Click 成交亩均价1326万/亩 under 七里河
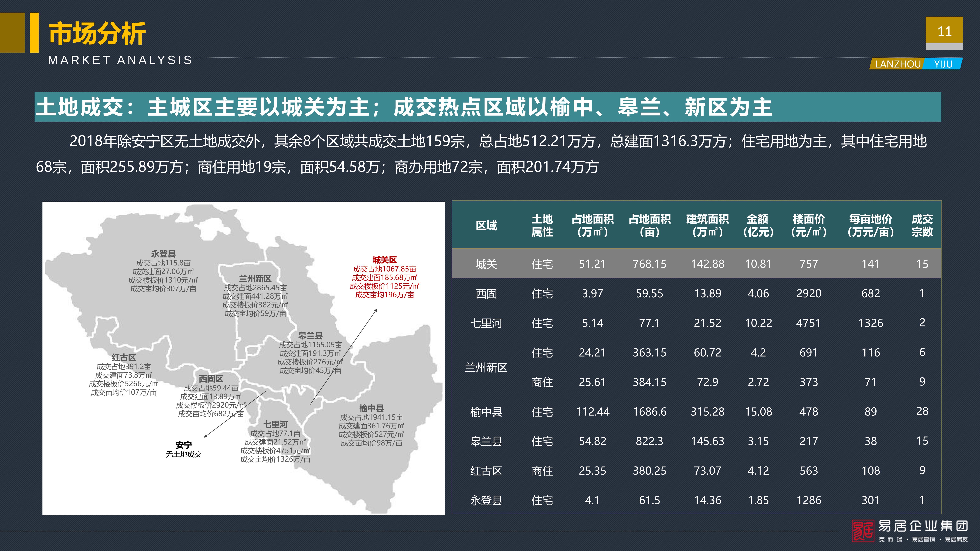 point(276,459)
